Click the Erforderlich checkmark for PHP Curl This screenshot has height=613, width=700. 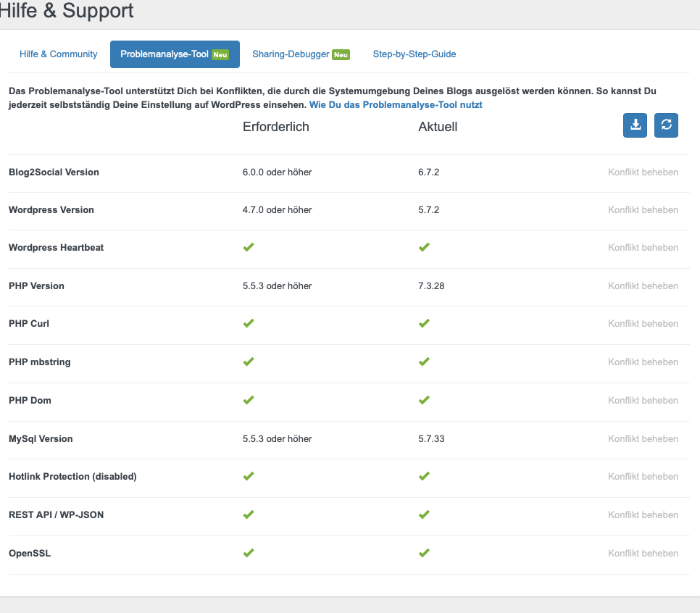pos(249,323)
